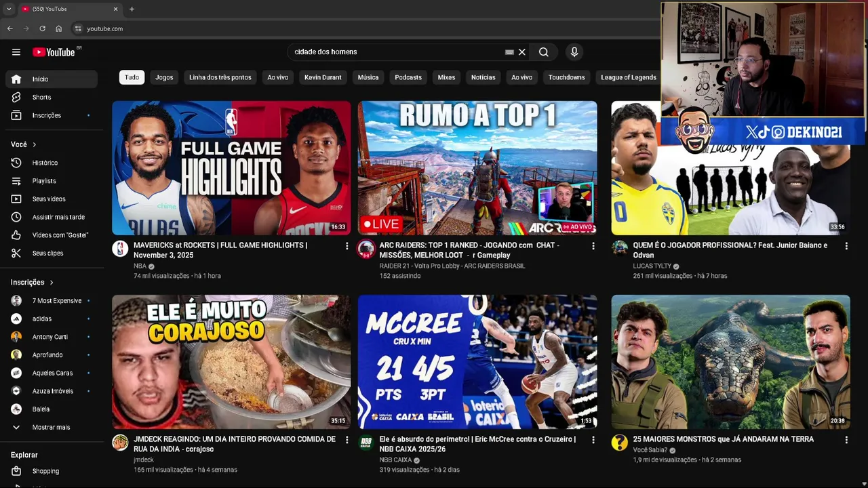Play McCree CRU x MIN thumbnail
The width and height of the screenshot is (868, 488).
pos(477,362)
